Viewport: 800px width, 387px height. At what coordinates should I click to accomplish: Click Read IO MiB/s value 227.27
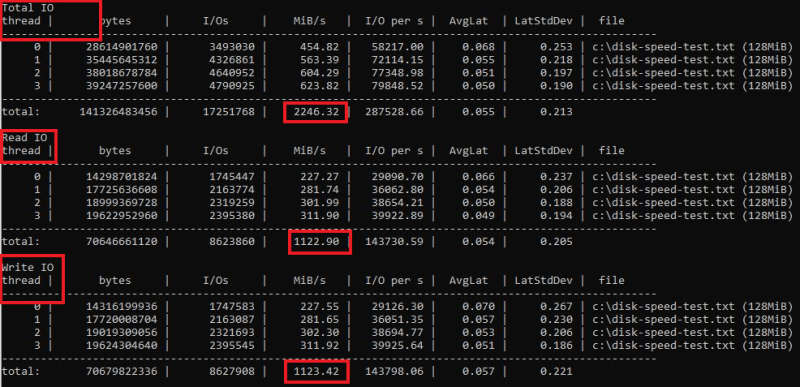point(320,177)
